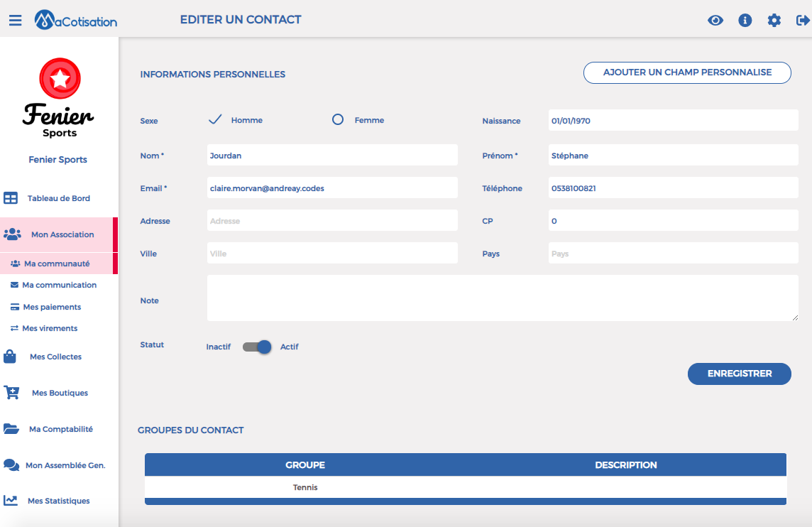Click the Tableau de Bord grid icon
Screen dimensions: 812x527
coord(11,198)
